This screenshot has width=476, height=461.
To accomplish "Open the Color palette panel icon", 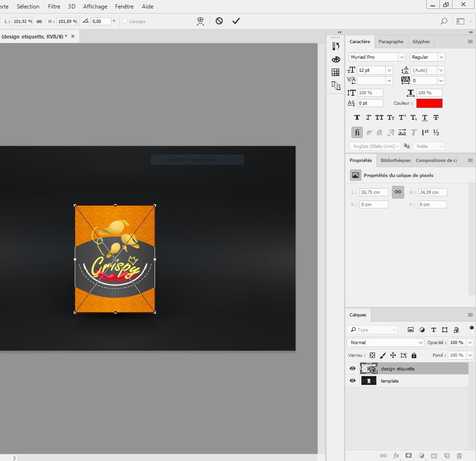I will click(336, 60).
